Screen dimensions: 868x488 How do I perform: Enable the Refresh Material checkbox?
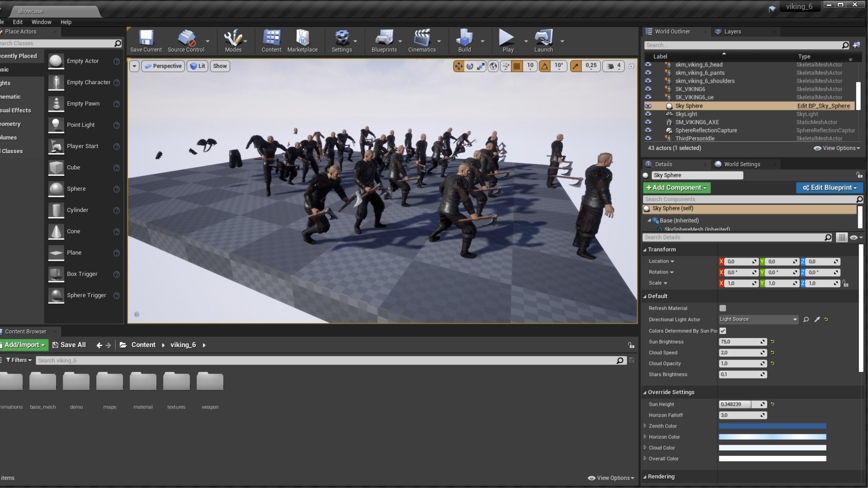[722, 308]
